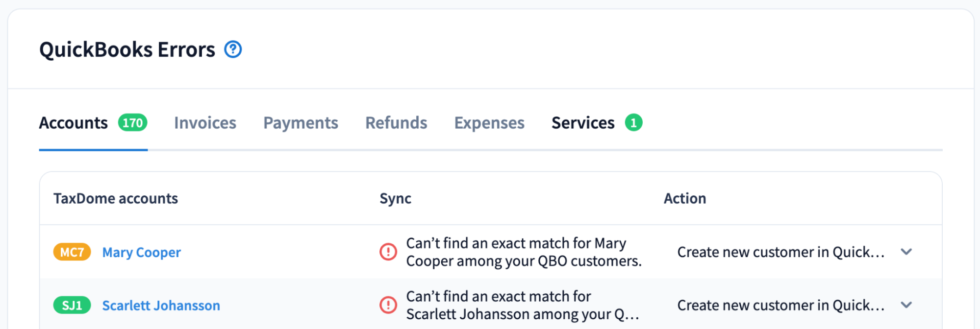Click the TaxDome accounts column header
Viewport: 980px width, 329px height.
pyautogui.click(x=116, y=198)
